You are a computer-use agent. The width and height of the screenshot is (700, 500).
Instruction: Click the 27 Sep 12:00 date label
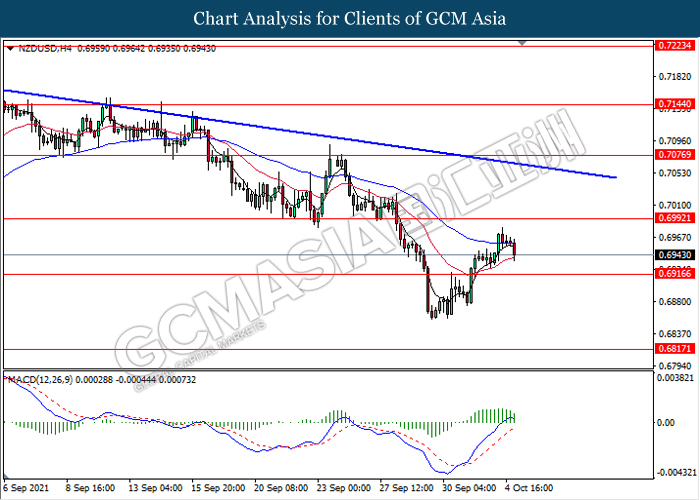click(x=406, y=488)
